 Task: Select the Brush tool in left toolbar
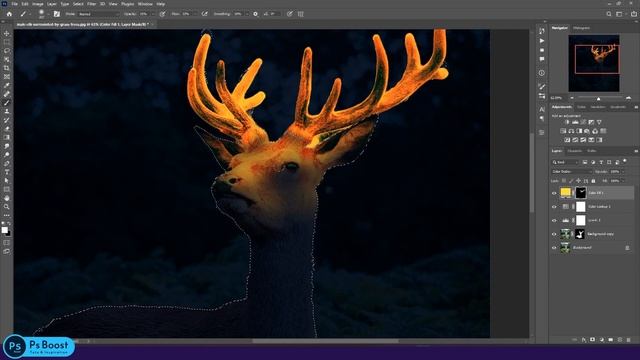[7, 102]
